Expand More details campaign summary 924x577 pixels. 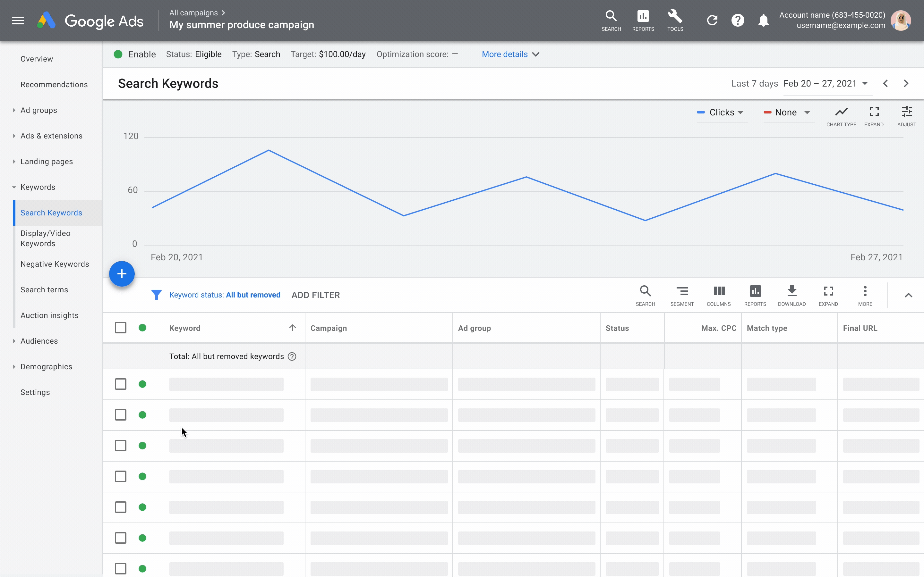509,54
